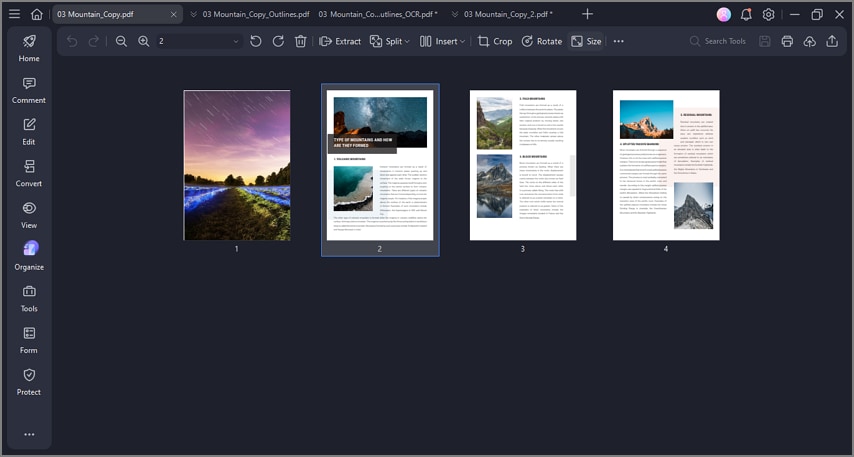
Task: Upload document to cloud
Action: (809, 41)
